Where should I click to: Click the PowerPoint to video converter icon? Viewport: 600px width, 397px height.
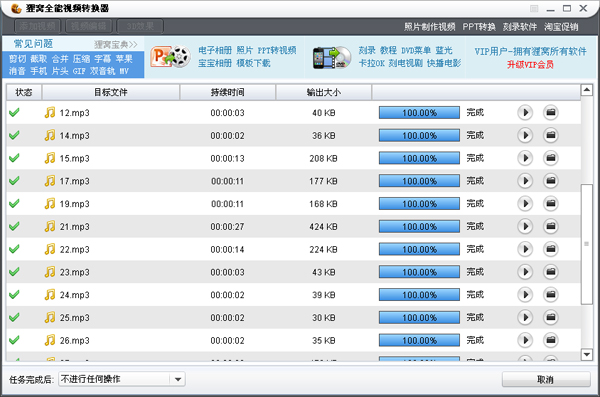170,57
